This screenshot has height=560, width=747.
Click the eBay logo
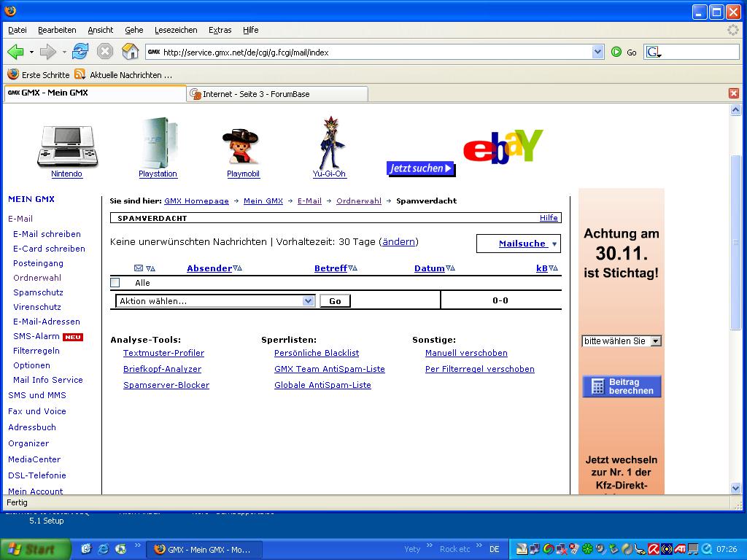[503, 146]
